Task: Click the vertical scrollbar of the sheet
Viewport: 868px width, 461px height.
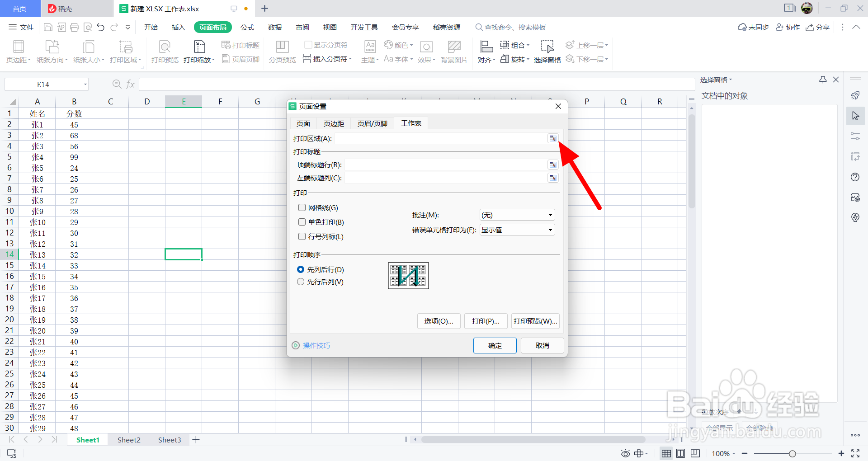Action: (692, 160)
